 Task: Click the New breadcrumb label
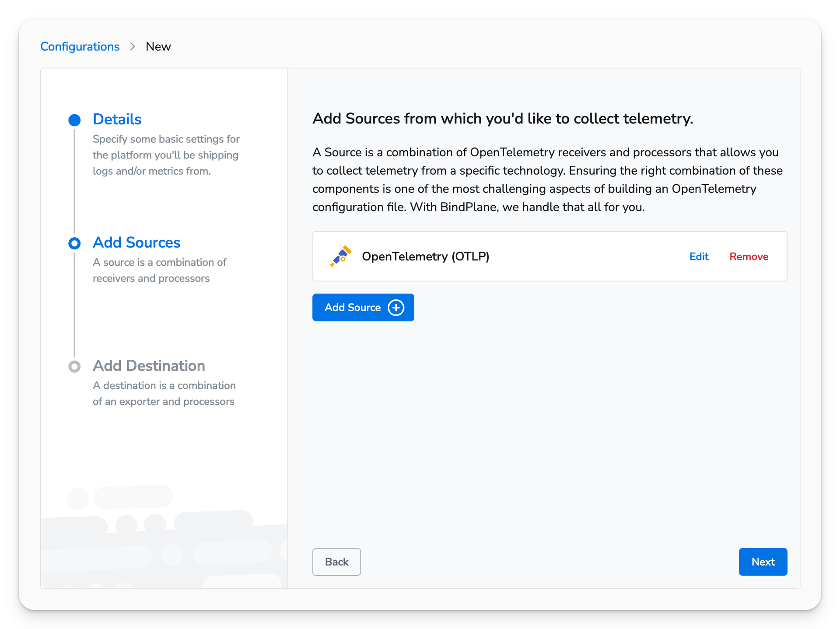pos(158,46)
